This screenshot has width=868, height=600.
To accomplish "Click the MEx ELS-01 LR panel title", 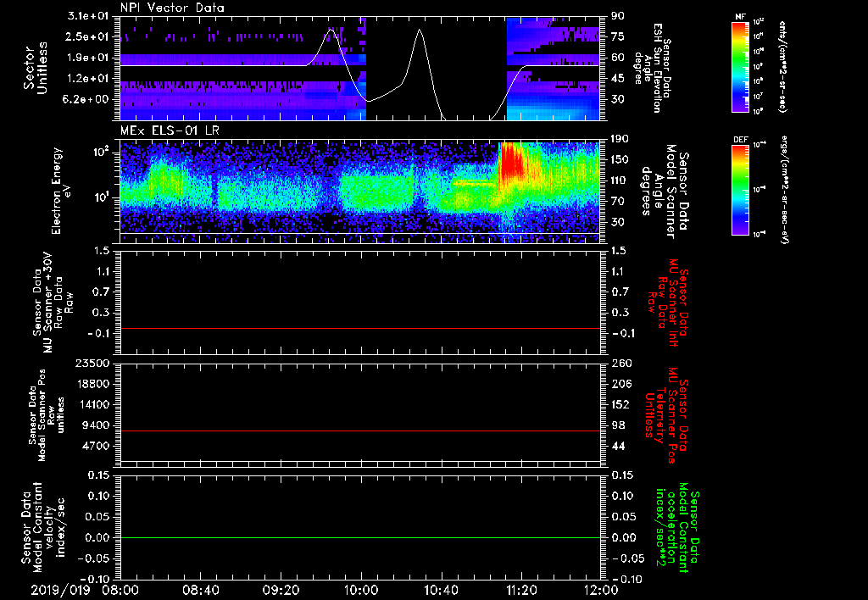I will point(170,131).
